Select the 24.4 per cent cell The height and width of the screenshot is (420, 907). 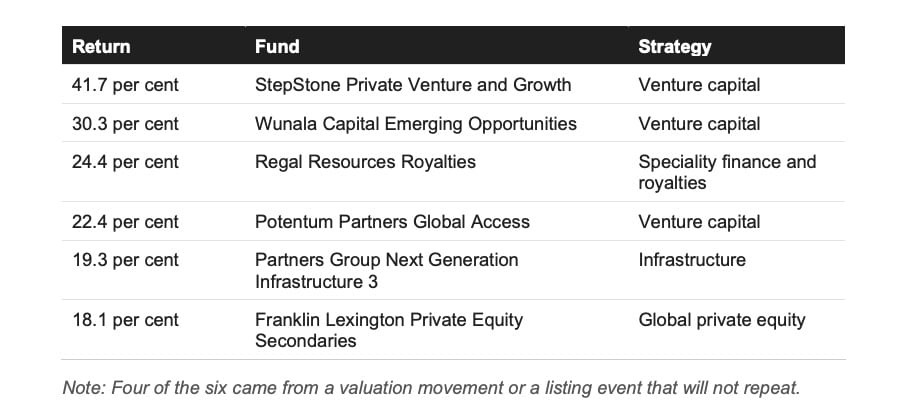[126, 162]
